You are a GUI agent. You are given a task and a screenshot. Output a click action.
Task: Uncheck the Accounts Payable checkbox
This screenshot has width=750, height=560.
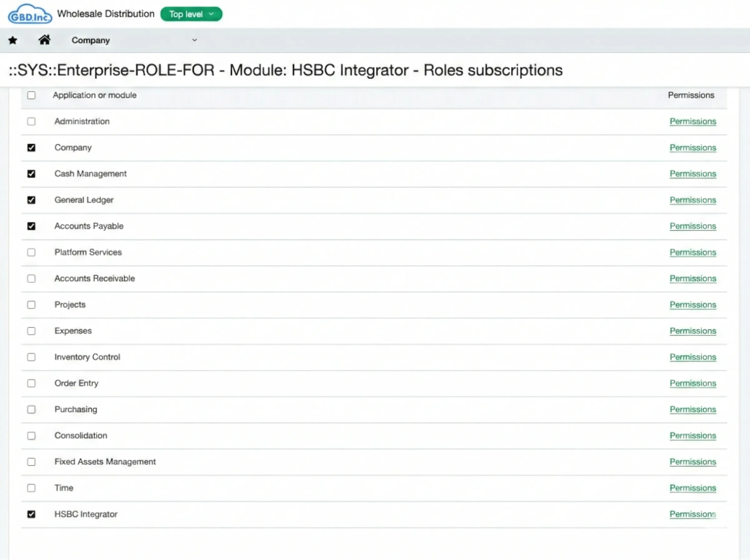coord(31,226)
